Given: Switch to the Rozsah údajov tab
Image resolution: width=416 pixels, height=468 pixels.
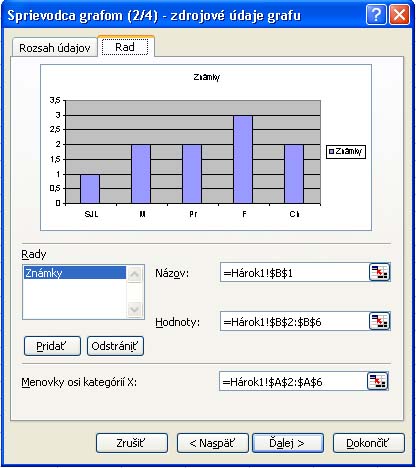Looking at the screenshot, I should click(55, 48).
